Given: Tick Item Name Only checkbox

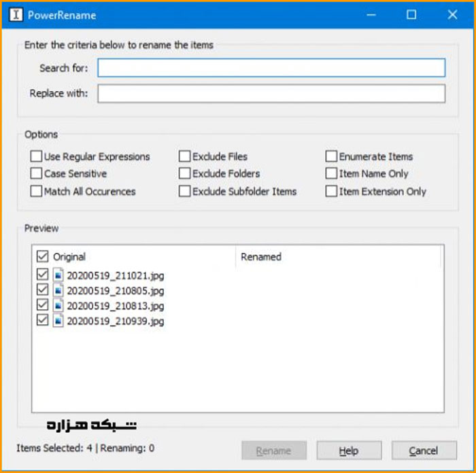Looking at the screenshot, I should [x=331, y=173].
